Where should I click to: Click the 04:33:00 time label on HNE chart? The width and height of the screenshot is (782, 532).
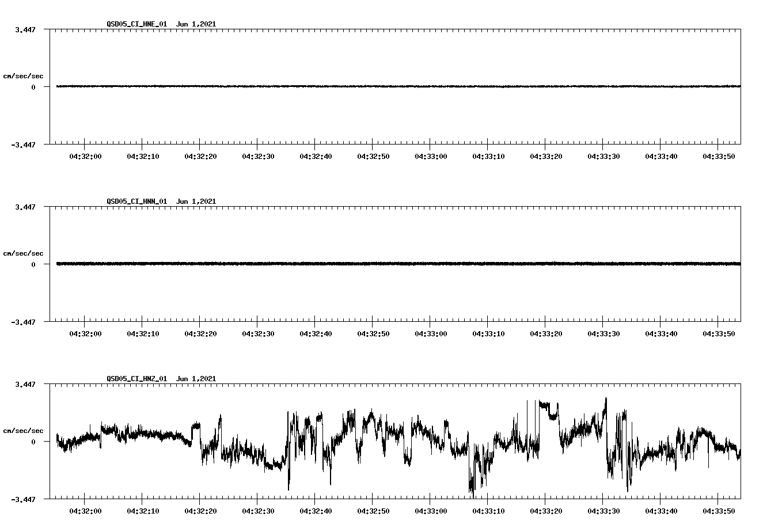(431, 157)
